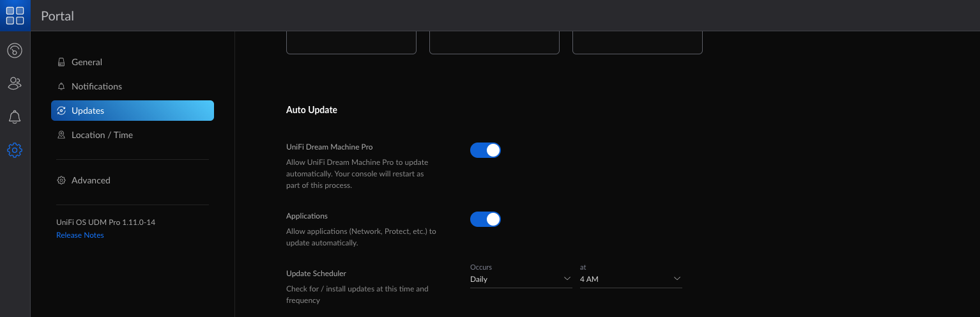
Task: Select the middle card box at top
Action: (x=494, y=42)
